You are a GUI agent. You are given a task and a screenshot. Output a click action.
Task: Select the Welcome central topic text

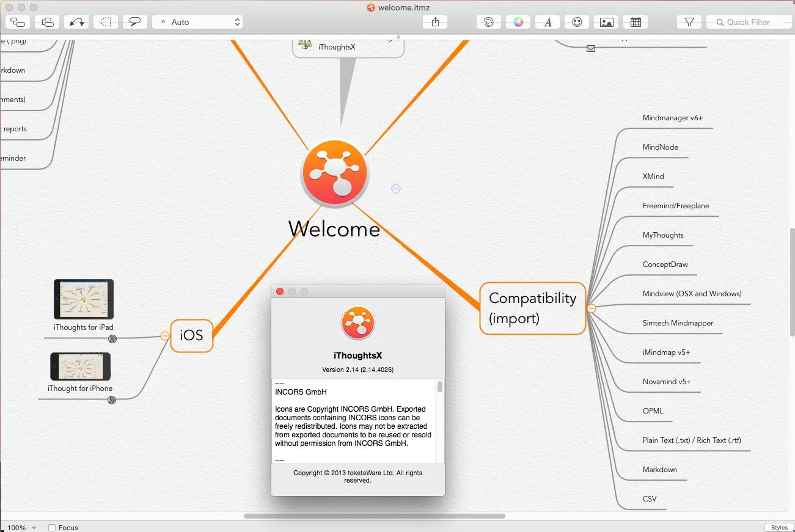[x=334, y=229]
